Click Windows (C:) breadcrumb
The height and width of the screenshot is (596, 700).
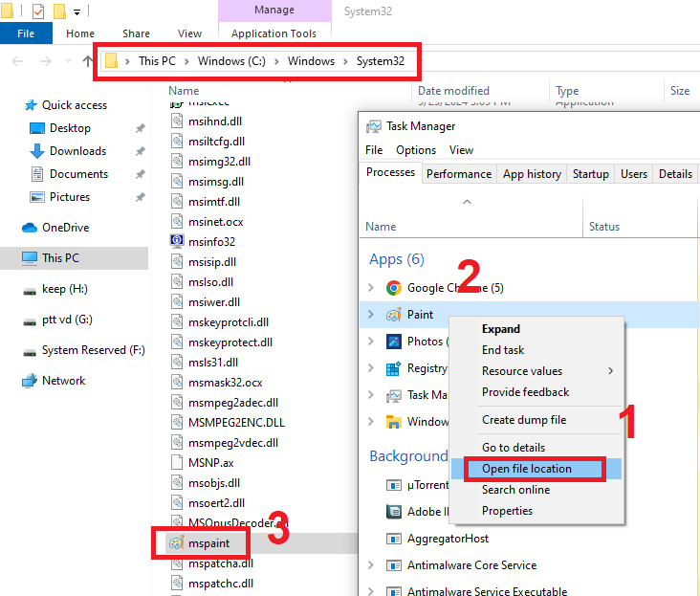pos(231,60)
